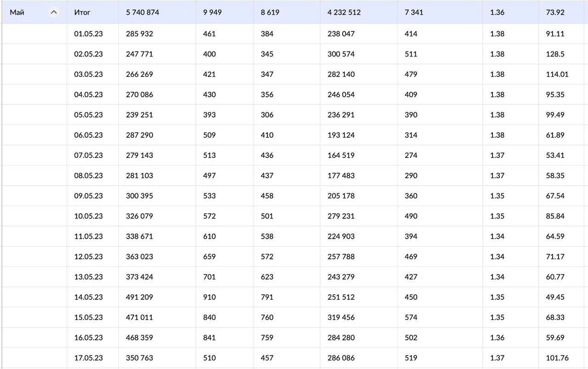Click the total value 4 232 512

(x=344, y=12)
